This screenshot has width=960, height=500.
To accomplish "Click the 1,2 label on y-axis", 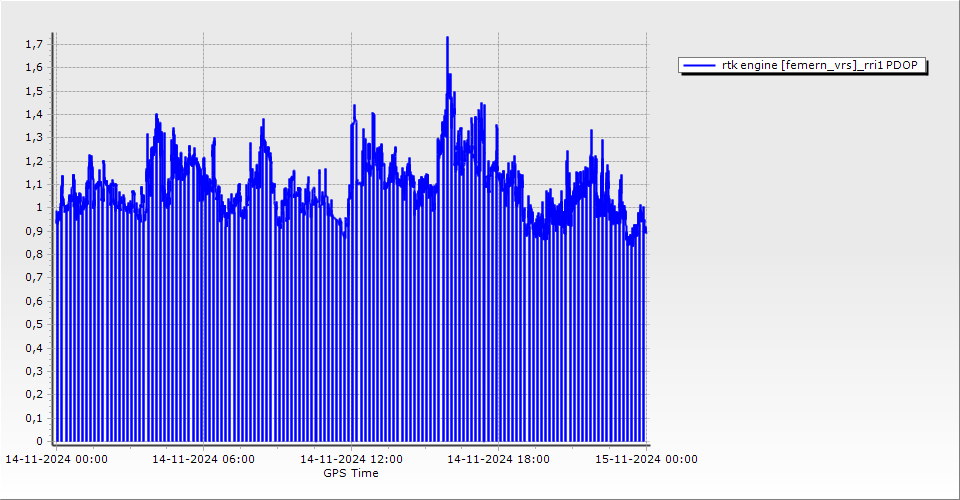I will [33, 161].
